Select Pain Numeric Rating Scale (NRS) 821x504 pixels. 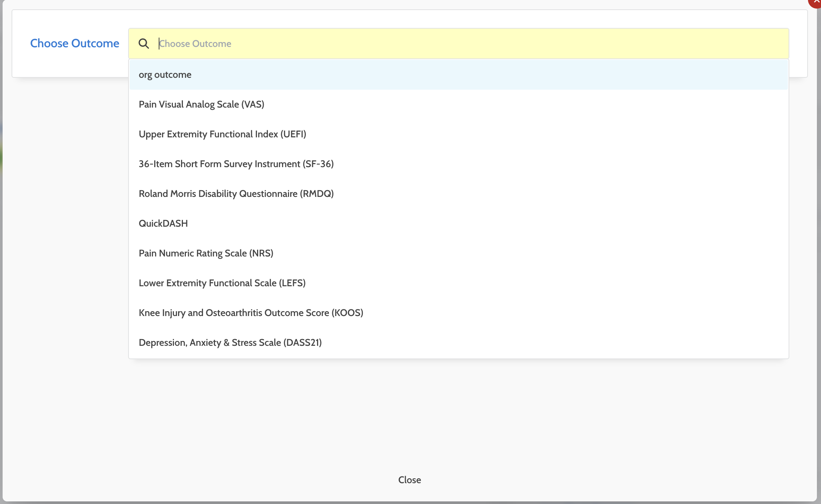pyautogui.click(x=206, y=253)
